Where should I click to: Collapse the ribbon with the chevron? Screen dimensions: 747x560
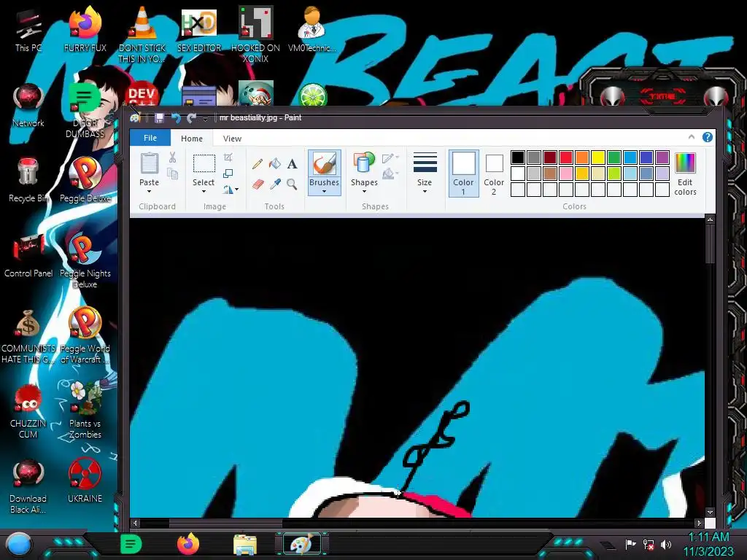(692, 137)
